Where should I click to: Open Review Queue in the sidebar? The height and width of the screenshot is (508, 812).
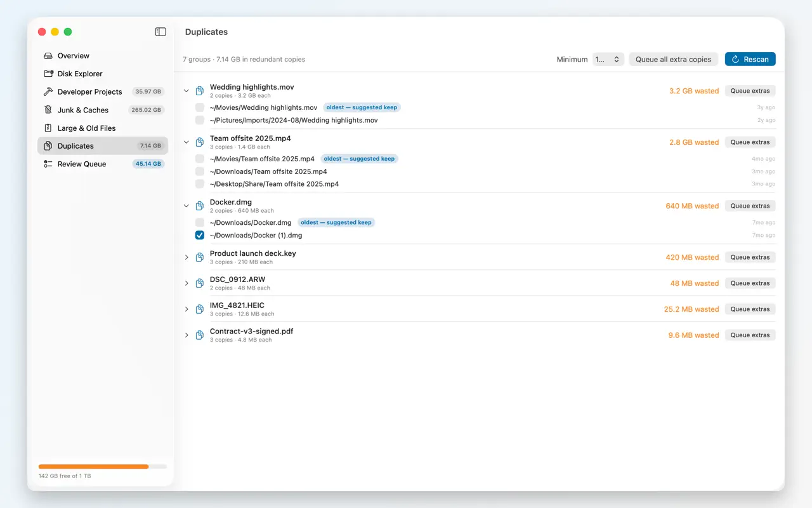point(103,164)
